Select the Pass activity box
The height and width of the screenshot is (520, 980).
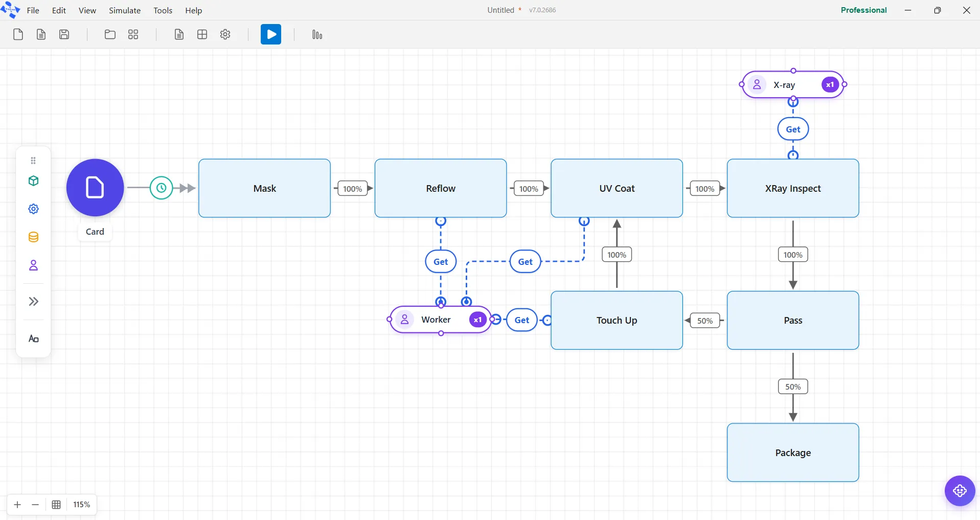pyautogui.click(x=793, y=321)
